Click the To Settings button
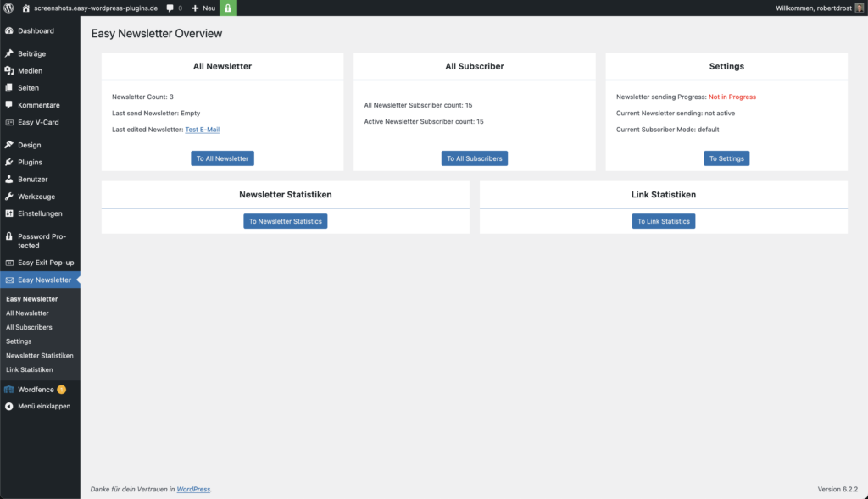The image size is (868, 499). [726, 158]
